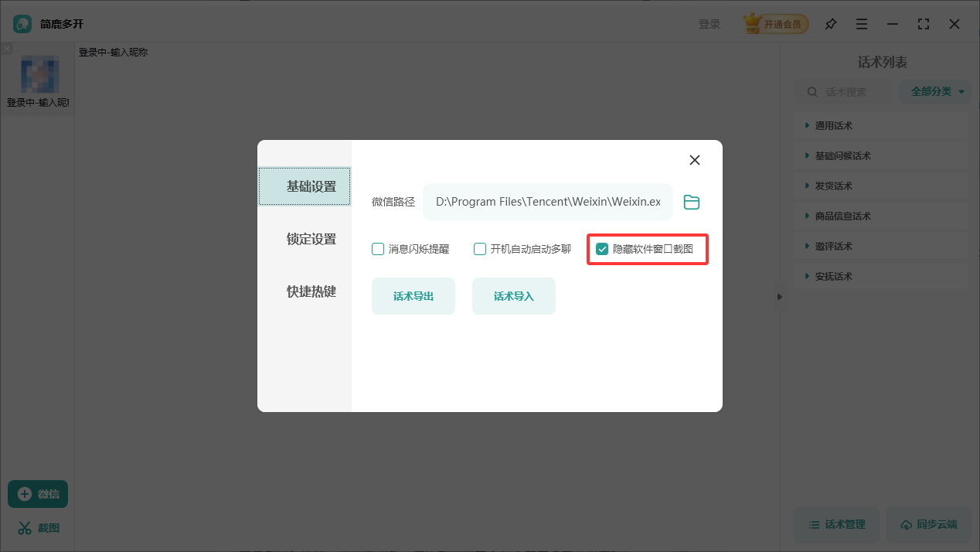Open the hamburger menu icon
980x552 pixels.
click(x=862, y=24)
